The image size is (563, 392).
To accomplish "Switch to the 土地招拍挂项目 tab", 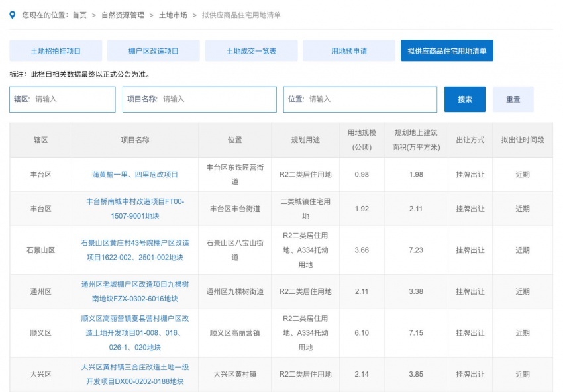I will (56, 51).
